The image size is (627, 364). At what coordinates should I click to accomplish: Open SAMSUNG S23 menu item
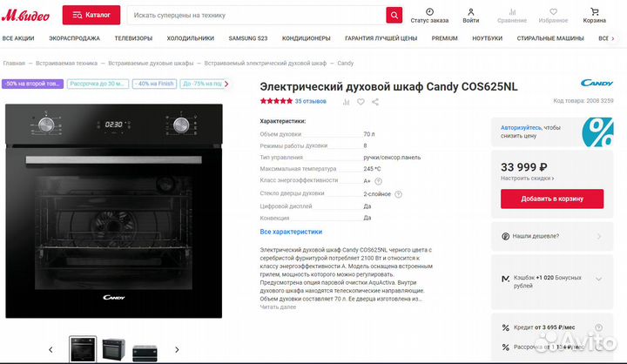point(248,38)
